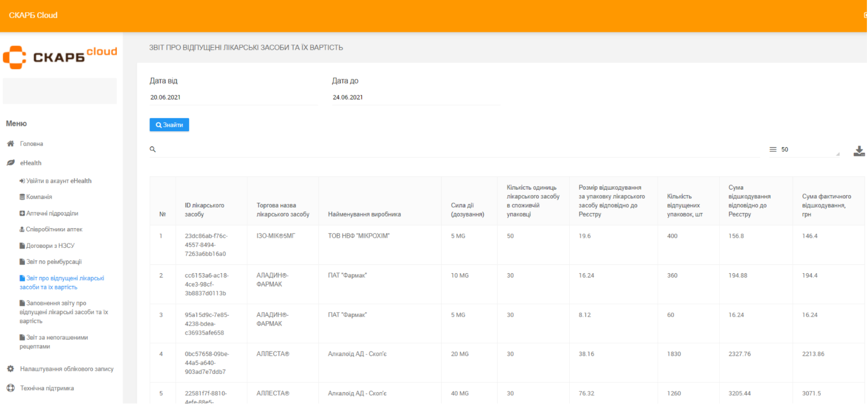Collapse the eHealth menu section
The height and width of the screenshot is (405, 868).
point(31,163)
